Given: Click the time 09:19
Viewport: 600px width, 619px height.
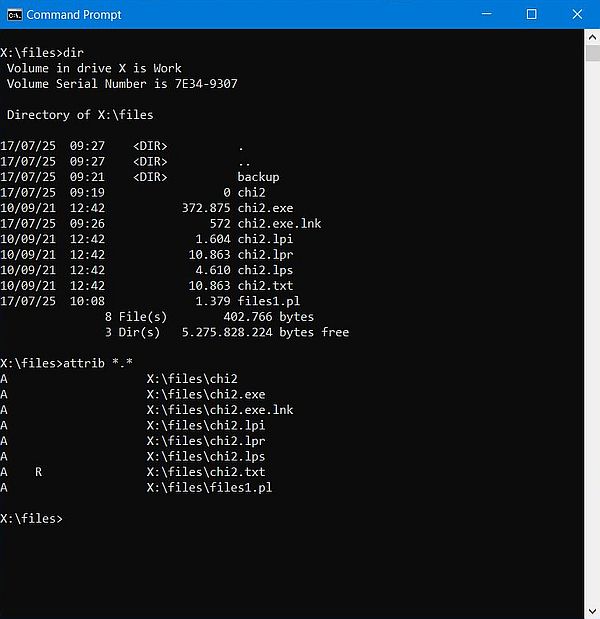Looking at the screenshot, I should point(87,192).
